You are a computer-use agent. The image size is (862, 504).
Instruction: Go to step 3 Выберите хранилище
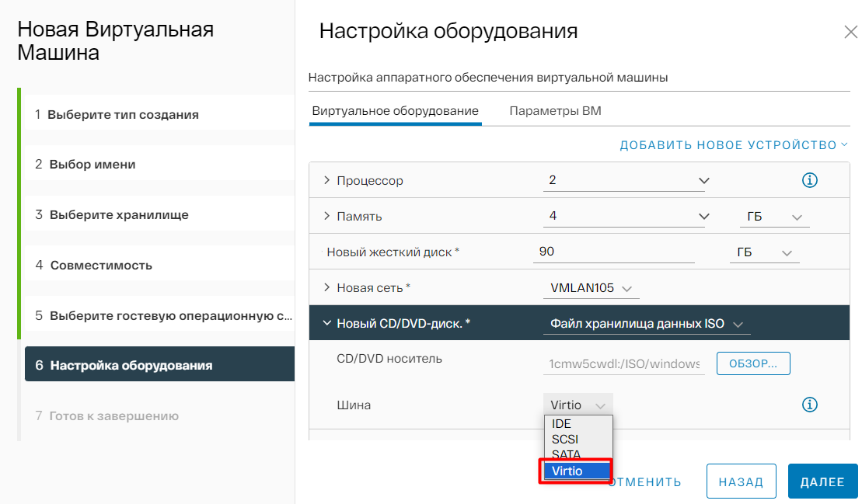click(159, 214)
